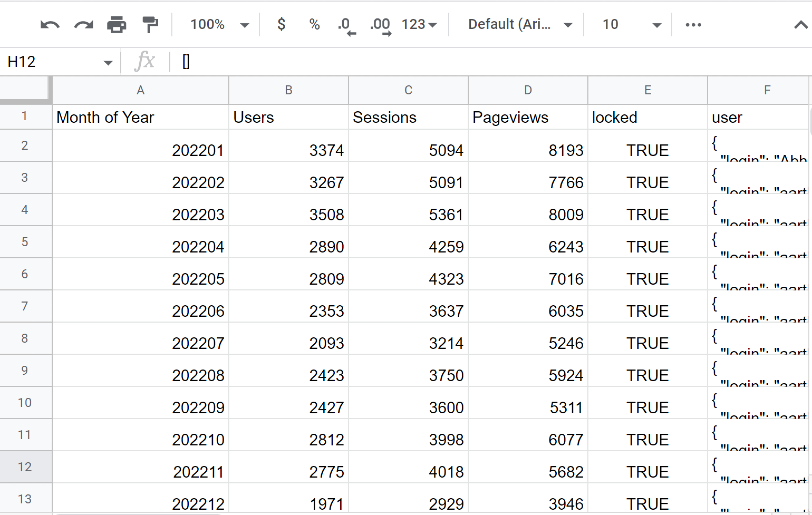The image size is (812, 515).
Task: Click the Undo arrow icon
Action: click(x=50, y=25)
